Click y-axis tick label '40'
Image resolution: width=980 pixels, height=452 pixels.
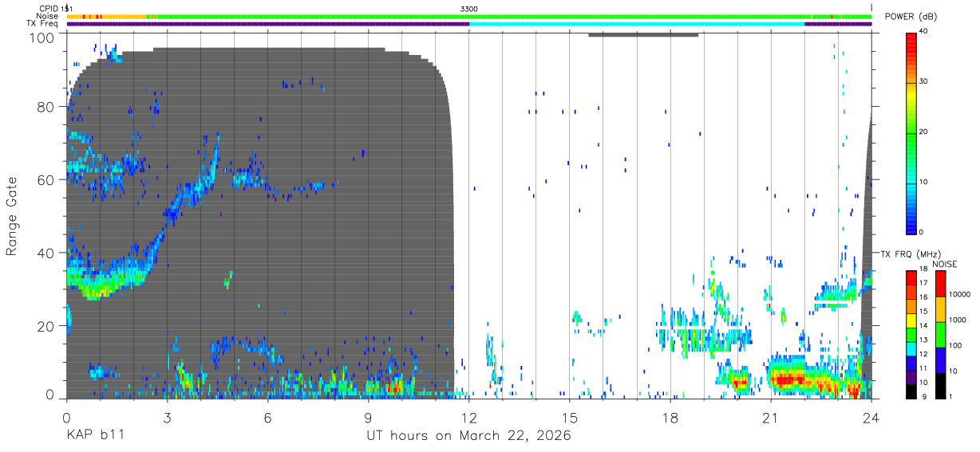click(x=47, y=253)
